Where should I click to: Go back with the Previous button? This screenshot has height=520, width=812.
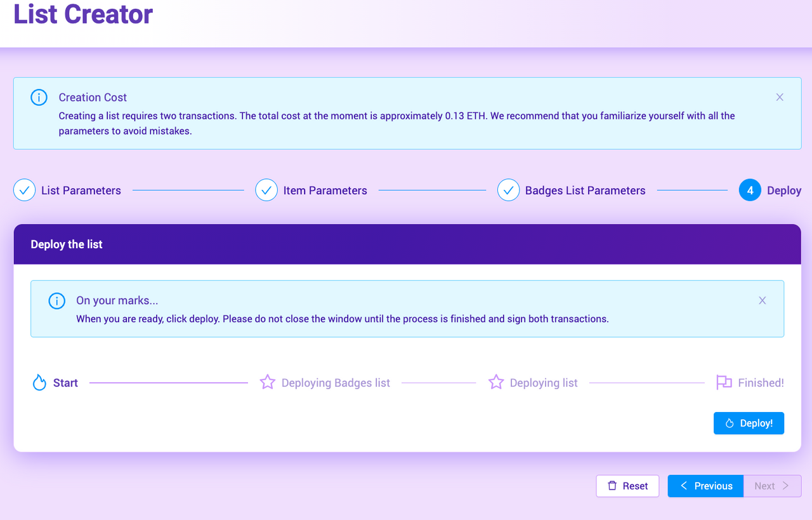[705, 486]
